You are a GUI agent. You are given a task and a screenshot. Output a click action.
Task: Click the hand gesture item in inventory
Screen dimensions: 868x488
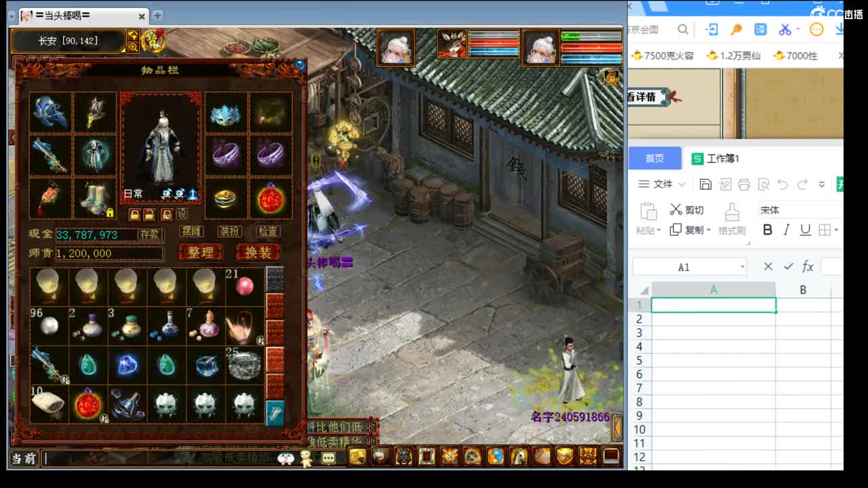tap(243, 326)
